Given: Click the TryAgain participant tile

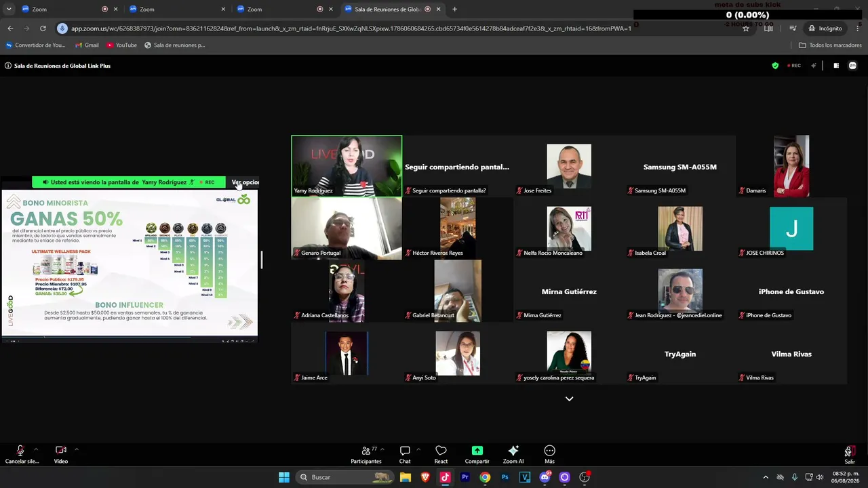Looking at the screenshot, I should coord(680,353).
